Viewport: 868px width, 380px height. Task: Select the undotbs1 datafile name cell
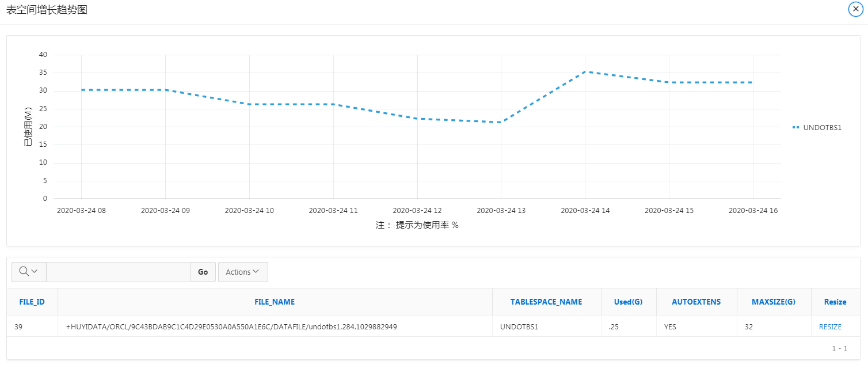pos(231,327)
